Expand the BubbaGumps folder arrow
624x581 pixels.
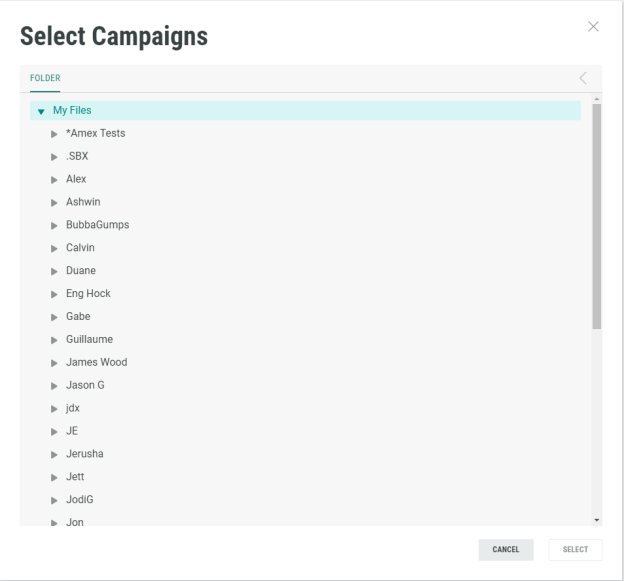(x=55, y=225)
